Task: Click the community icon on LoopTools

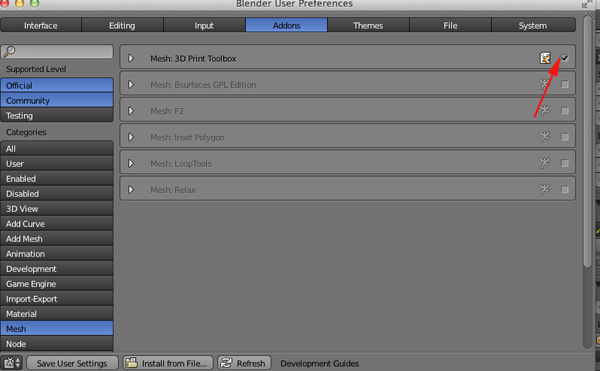Action: [x=544, y=163]
